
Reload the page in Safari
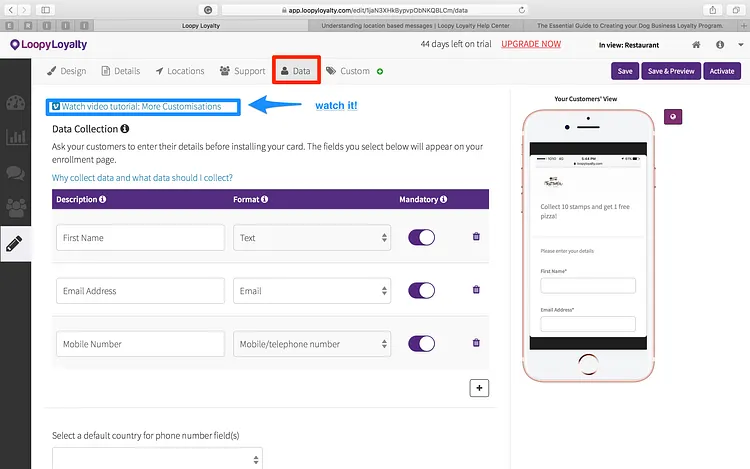pyautogui.click(x=521, y=10)
